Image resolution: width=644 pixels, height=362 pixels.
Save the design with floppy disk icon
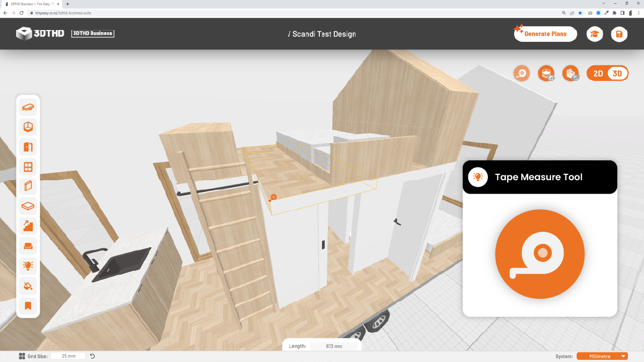coord(619,34)
